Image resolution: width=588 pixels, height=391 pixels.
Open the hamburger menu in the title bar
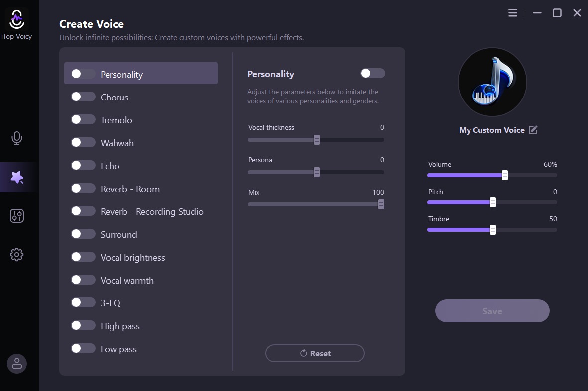click(x=512, y=12)
